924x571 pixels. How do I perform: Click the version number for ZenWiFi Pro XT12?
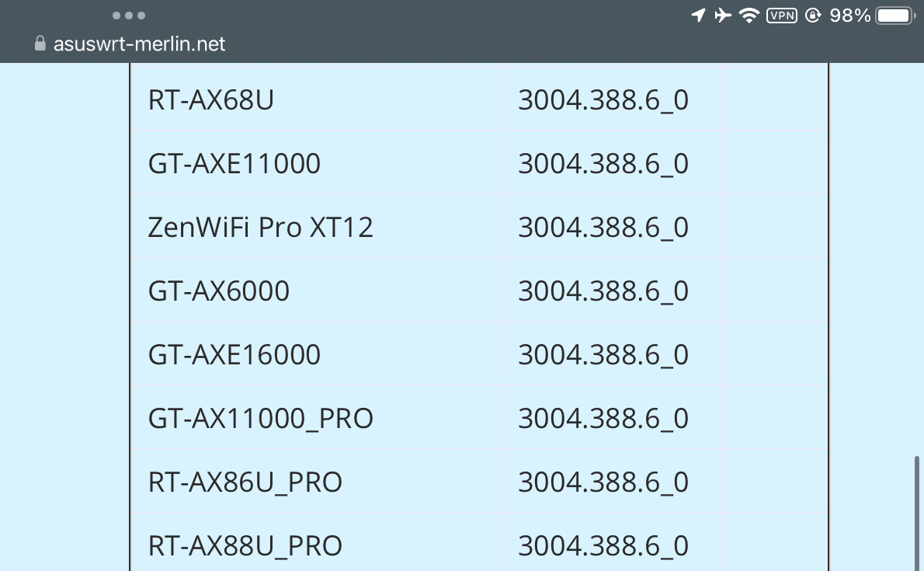click(x=603, y=228)
